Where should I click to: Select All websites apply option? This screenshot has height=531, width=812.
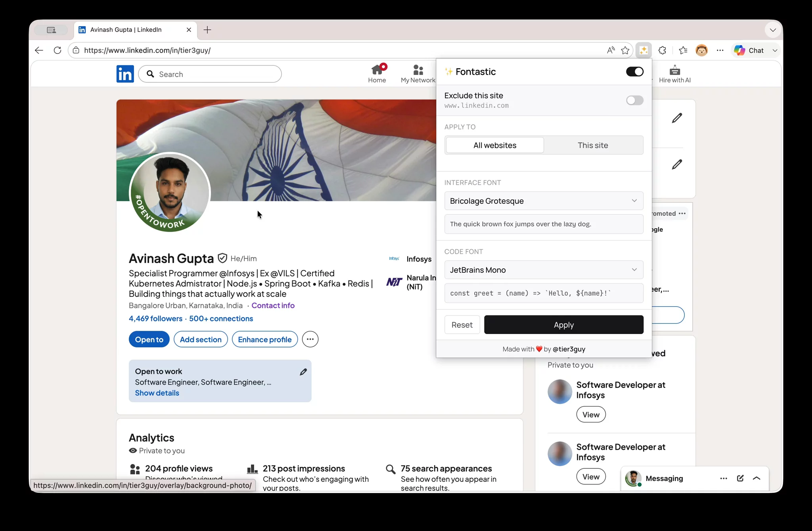(x=494, y=145)
